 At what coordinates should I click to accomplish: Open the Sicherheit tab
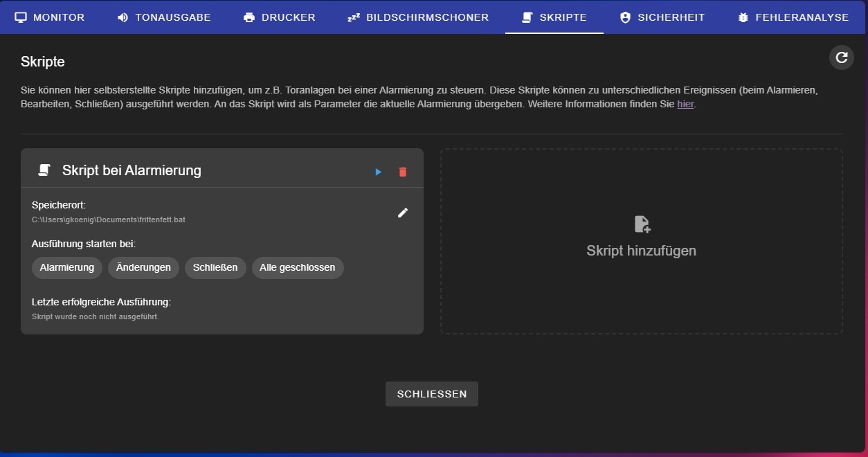pos(662,17)
